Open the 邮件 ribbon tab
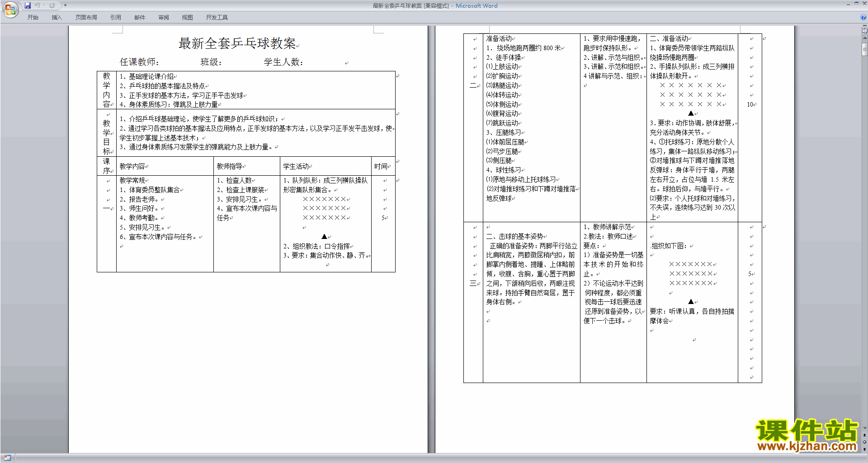 click(x=140, y=18)
